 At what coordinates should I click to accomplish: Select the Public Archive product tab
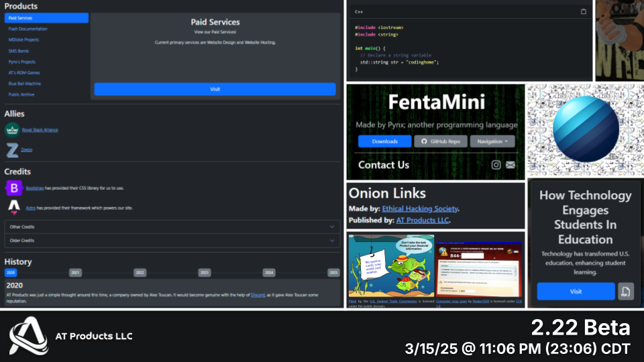pyautogui.click(x=21, y=95)
